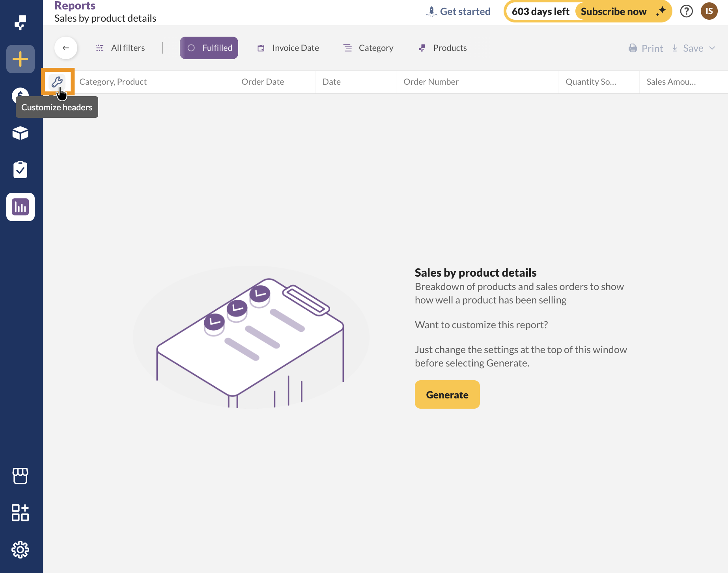This screenshot has height=573, width=728.
Task: Click the Customize headers wrench icon
Action: (57, 82)
